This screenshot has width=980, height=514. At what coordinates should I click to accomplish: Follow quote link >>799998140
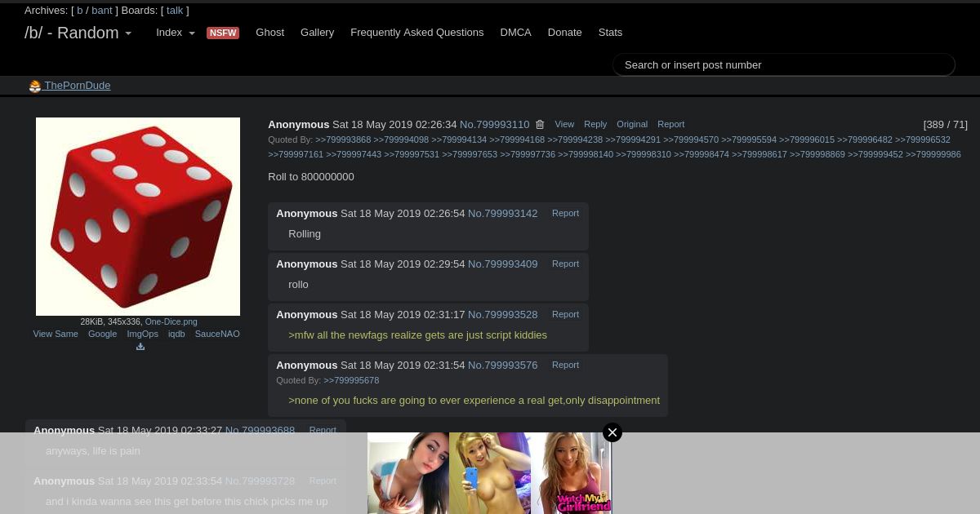coord(586,154)
